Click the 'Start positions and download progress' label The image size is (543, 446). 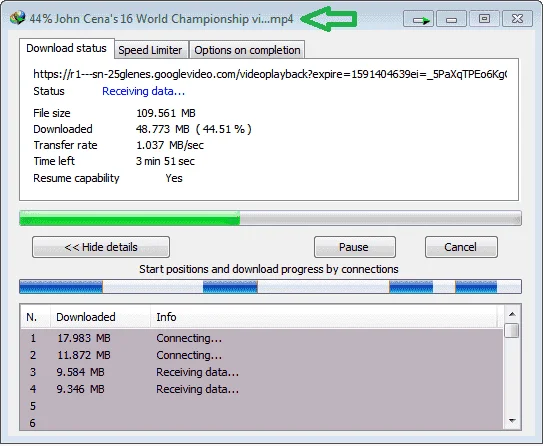269,269
